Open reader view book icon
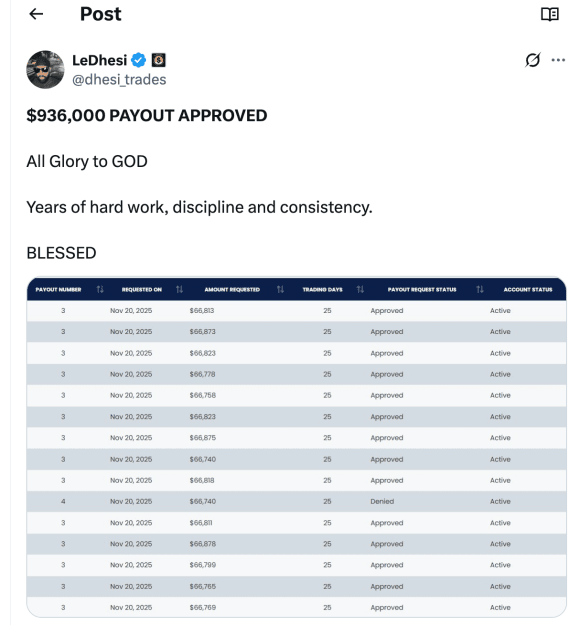The width and height of the screenshot is (580, 625). point(550,14)
